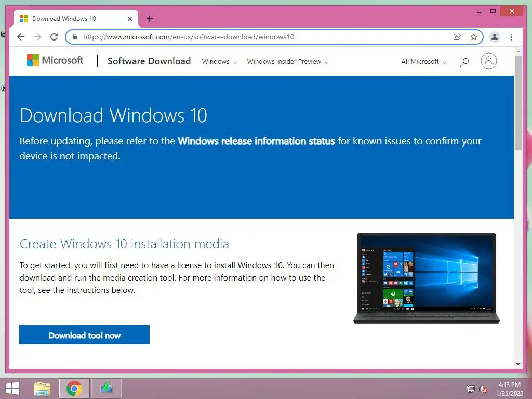Screen dimensions: 532x399
Task: Click the installer icon in the taskbar
Action: tap(107, 389)
